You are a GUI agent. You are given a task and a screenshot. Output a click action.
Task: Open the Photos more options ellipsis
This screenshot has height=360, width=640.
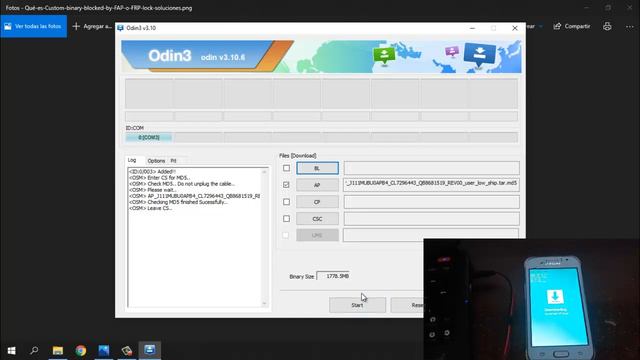coord(630,26)
